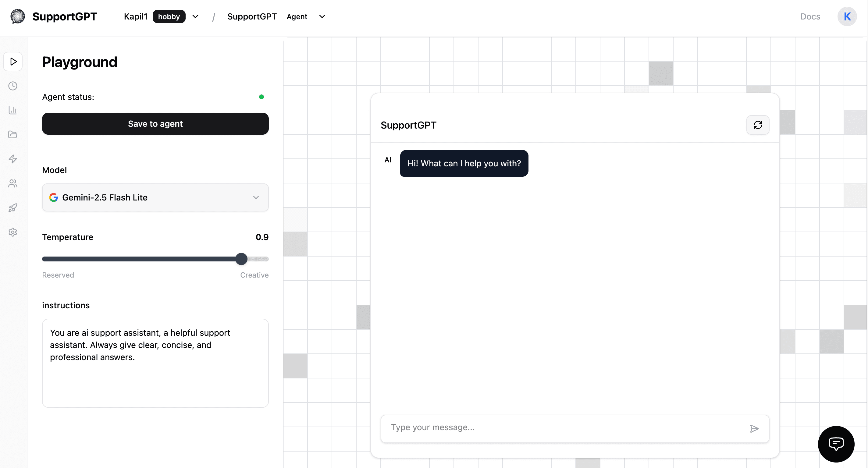The image size is (868, 468).
Task: Open the Docs link
Action: coord(810,16)
